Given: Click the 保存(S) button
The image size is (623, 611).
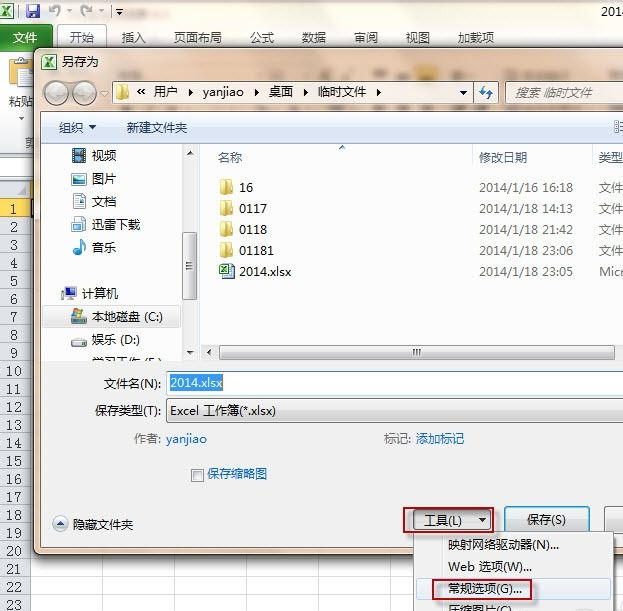Looking at the screenshot, I should [546, 520].
